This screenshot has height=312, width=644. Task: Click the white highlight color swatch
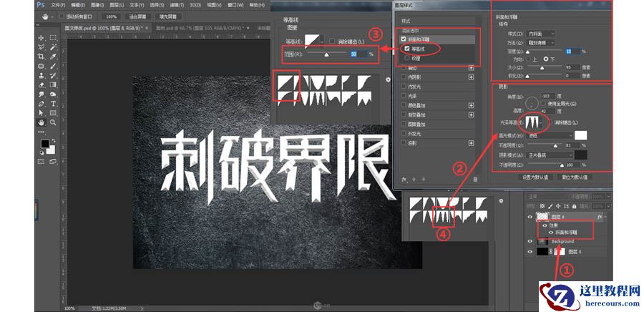[581, 135]
